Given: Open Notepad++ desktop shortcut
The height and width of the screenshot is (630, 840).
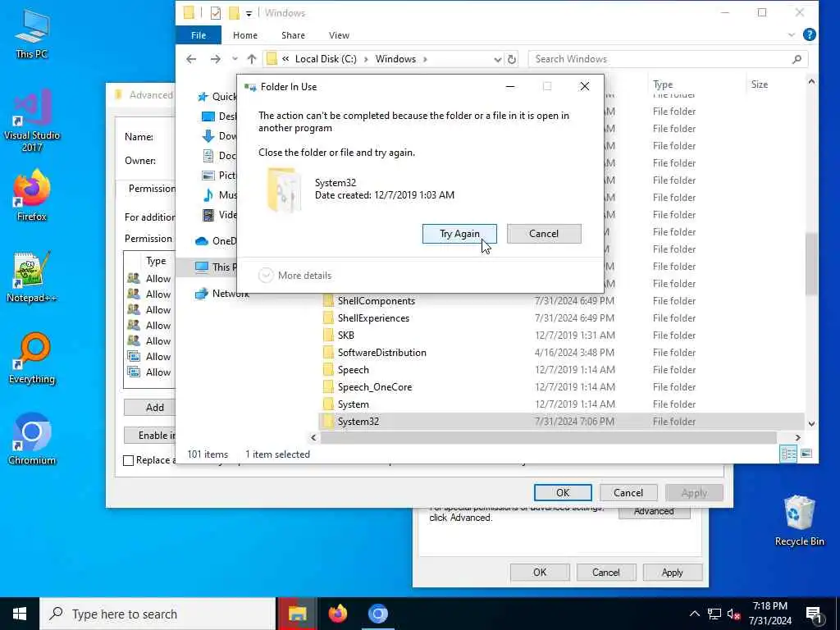Looking at the screenshot, I should (x=32, y=277).
